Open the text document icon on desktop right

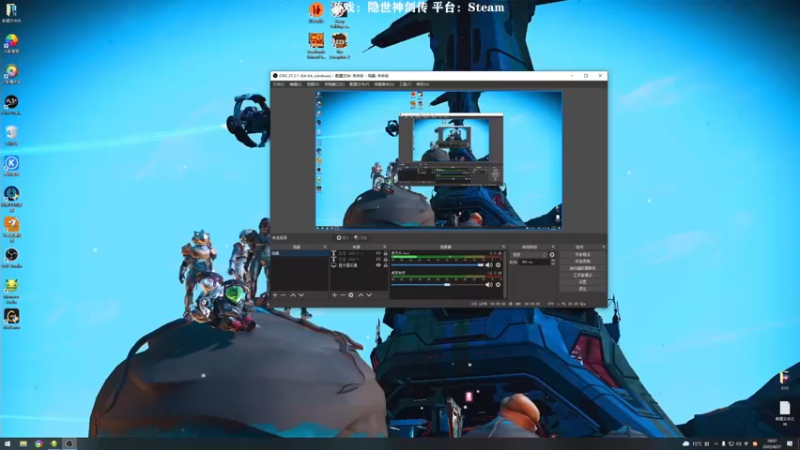(785, 412)
